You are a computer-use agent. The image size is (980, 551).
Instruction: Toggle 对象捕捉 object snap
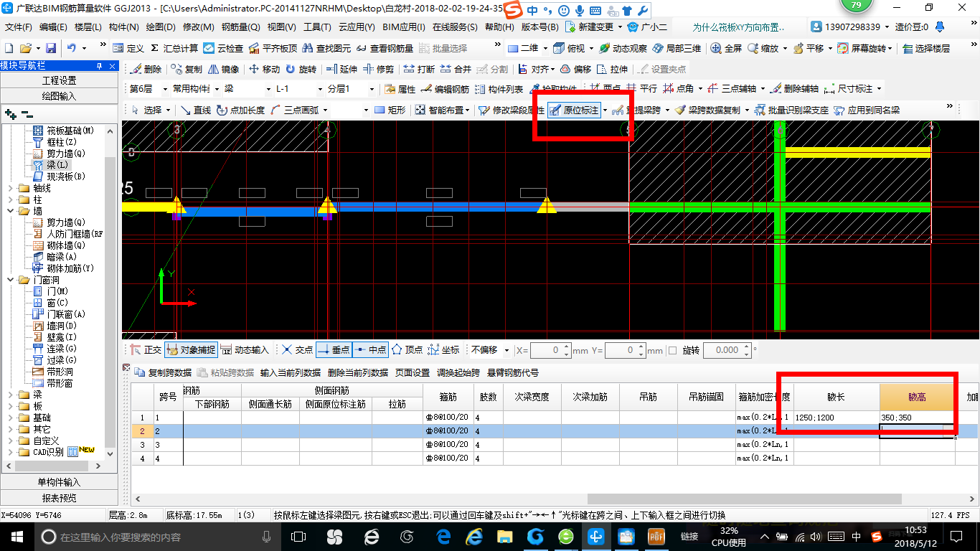tap(191, 350)
